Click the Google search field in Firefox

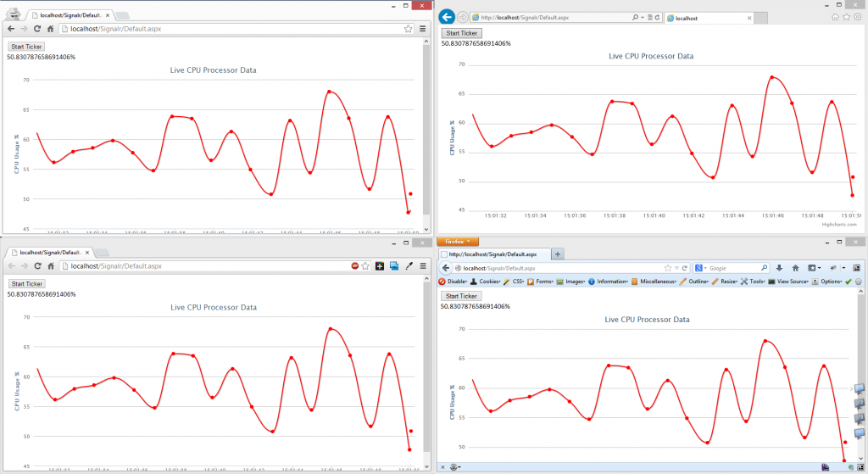[x=733, y=268]
